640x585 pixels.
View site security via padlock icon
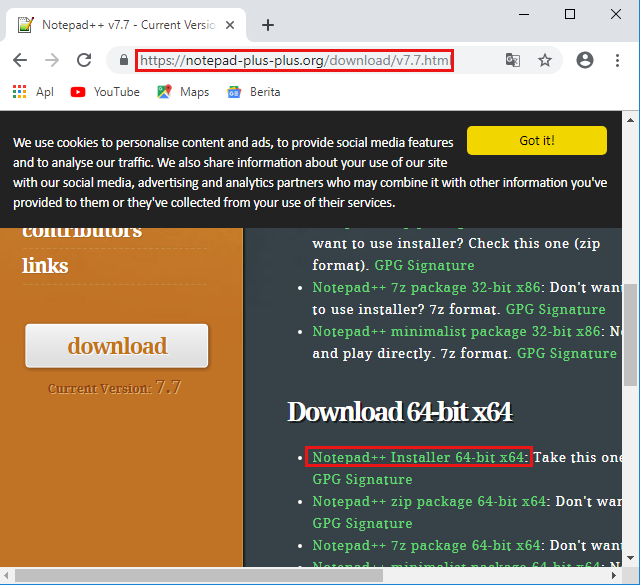(124, 60)
